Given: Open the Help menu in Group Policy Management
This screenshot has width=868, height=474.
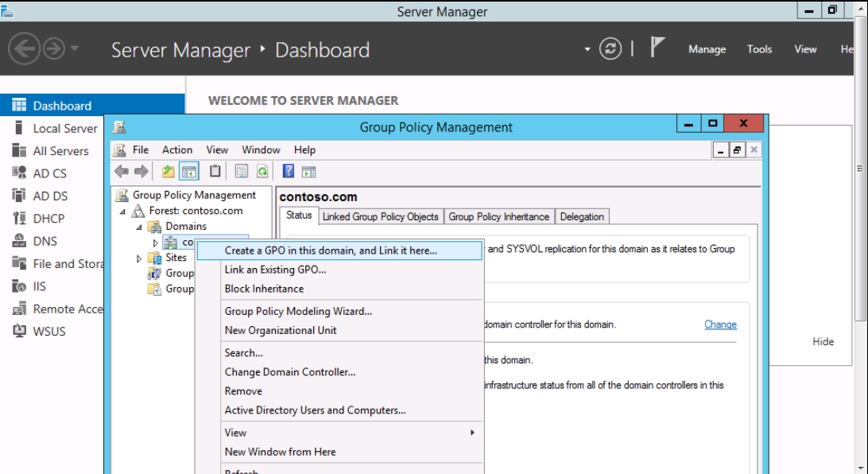Looking at the screenshot, I should (x=304, y=150).
